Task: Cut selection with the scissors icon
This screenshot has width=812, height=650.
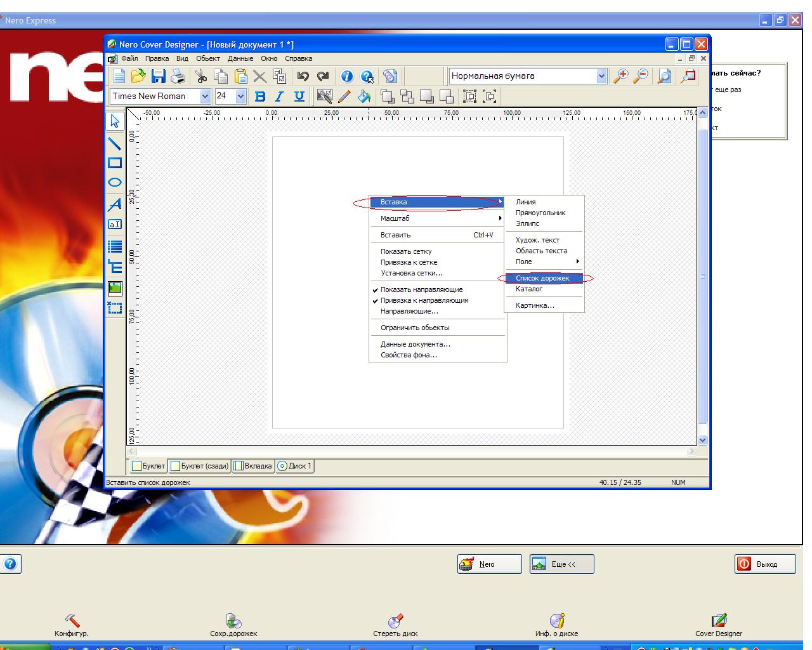Action: coord(201,76)
